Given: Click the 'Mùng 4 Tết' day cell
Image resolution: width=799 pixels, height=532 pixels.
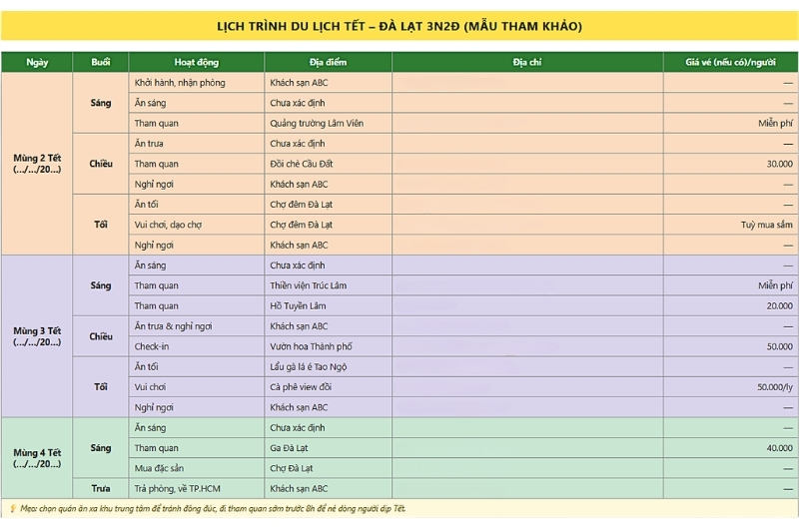Looking at the screenshot, I should pos(37,458).
